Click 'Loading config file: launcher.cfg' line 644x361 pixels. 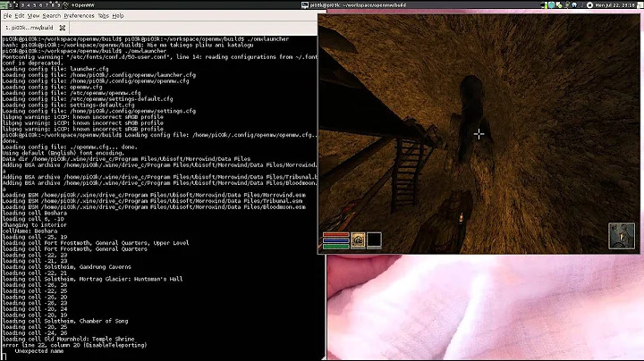(x=55, y=69)
